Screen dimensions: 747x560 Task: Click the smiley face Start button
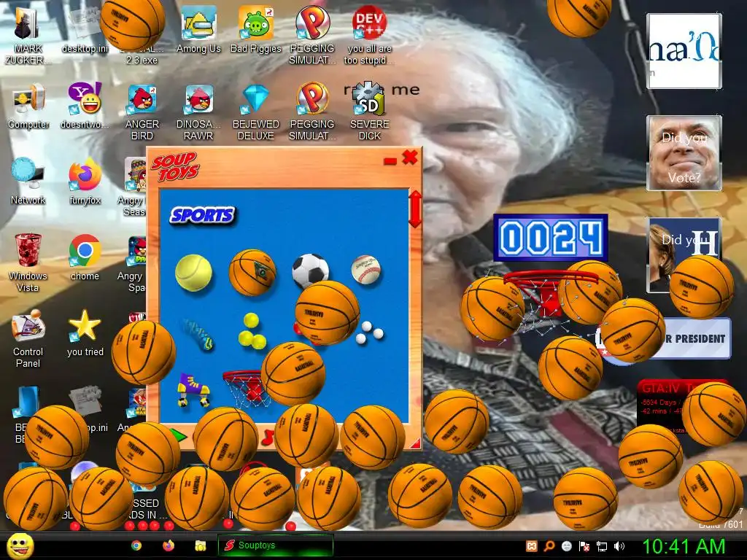coord(20,545)
